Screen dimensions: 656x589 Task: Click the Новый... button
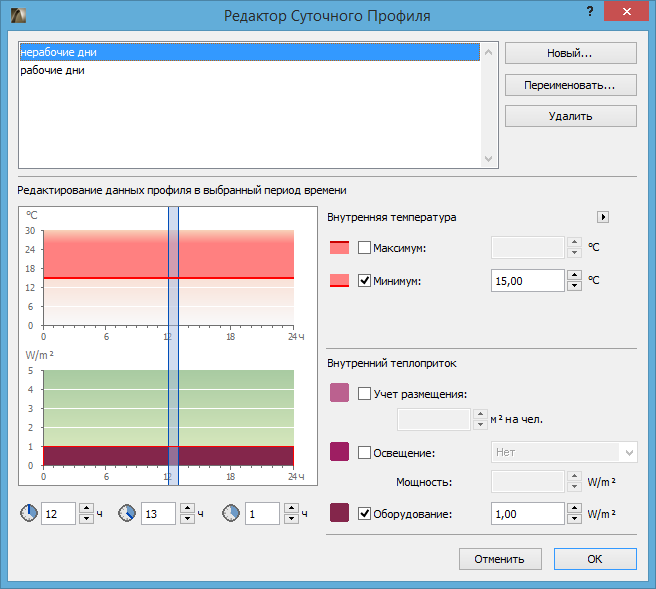pyautogui.click(x=571, y=53)
